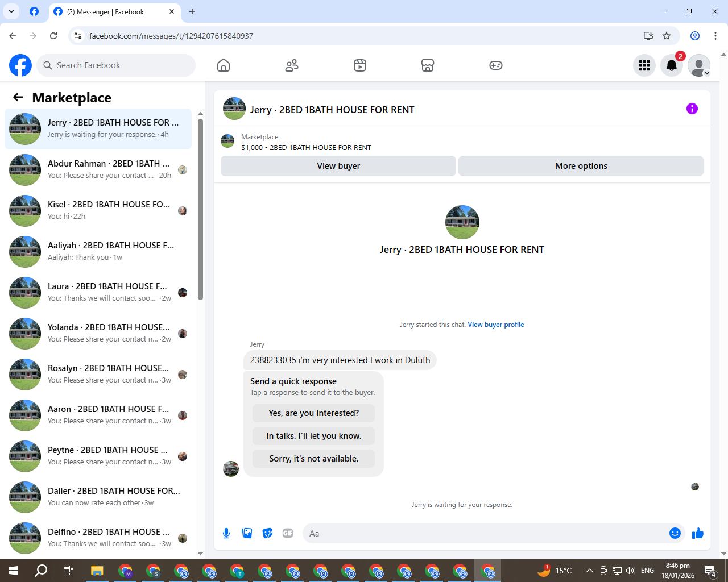Click the Search Facebook field
The image size is (728, 582).
click(x=116, y=65)
